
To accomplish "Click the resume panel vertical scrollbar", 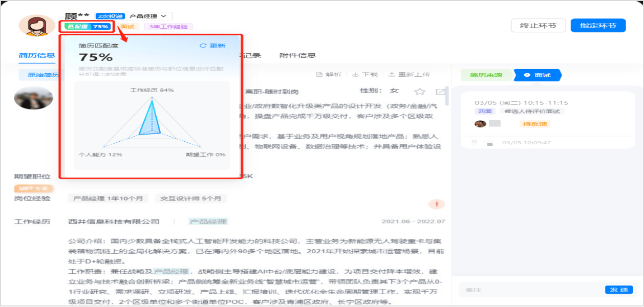I will [x=447, y=97].
